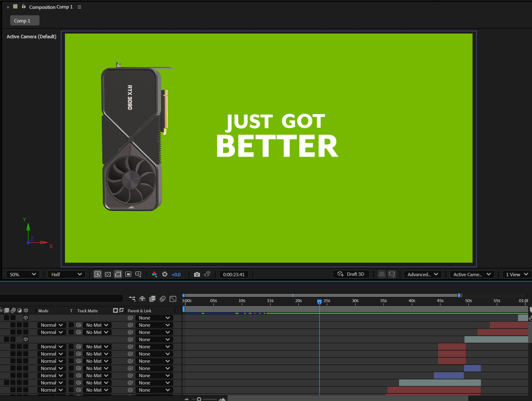The width and height of the screenshot is (532, 401).
Task: Open the 50% magnification dropdown
Action: point(23,275)
